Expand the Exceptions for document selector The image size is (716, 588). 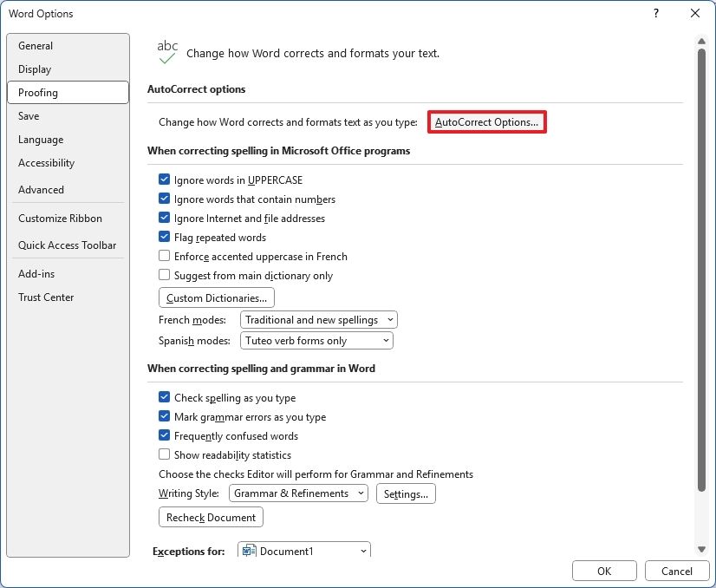tap(361, 550)
